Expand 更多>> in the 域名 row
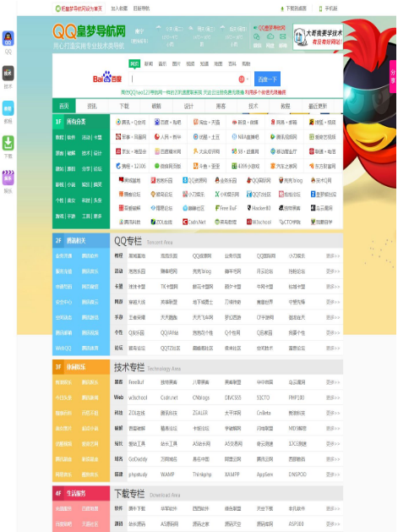Screen dimensions: 398x532 point(333,459)
